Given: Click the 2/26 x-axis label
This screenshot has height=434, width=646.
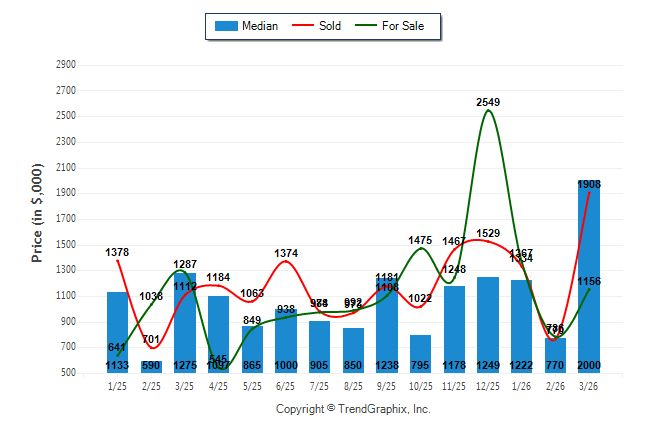Looking at the screenshot, I should tap(555, 387).
